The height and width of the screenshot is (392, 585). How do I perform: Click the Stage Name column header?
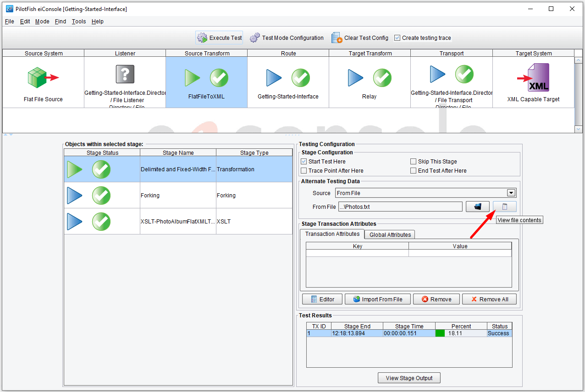point(178,153)
